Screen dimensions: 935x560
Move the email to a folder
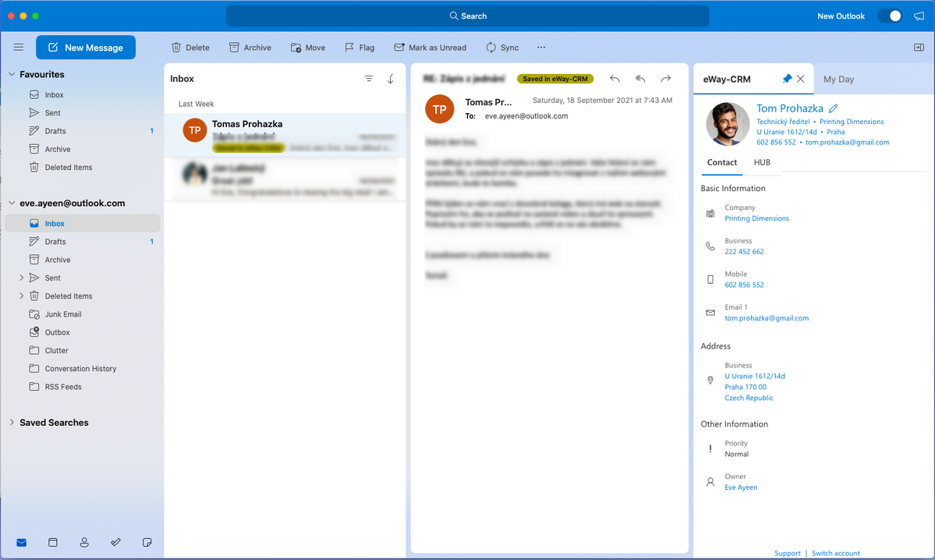coord(308,48)
